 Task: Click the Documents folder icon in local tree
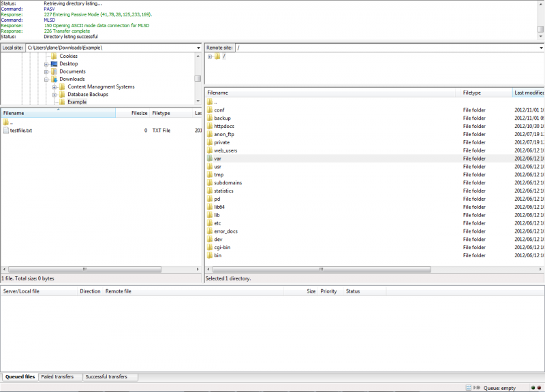pos(54,71)
